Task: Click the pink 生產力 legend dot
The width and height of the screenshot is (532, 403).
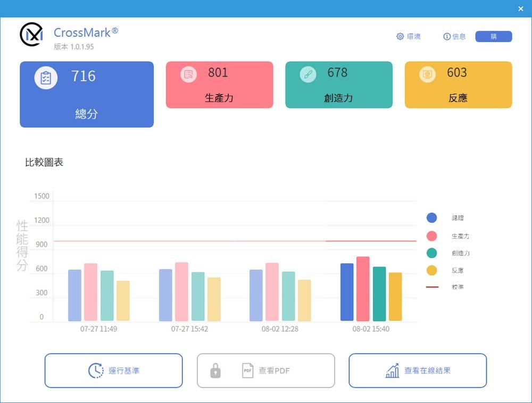Action: [431, 236]
